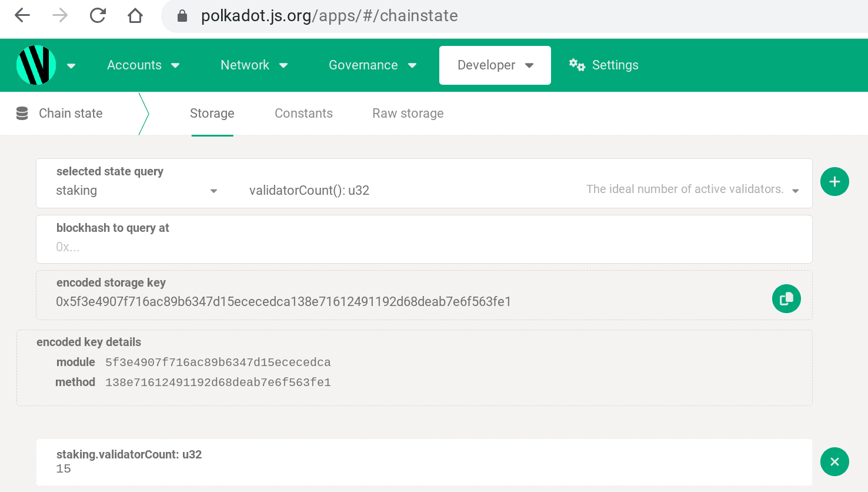The image size is (868, 492).
Task: Add the state query with the plus button
Action: 834,181
